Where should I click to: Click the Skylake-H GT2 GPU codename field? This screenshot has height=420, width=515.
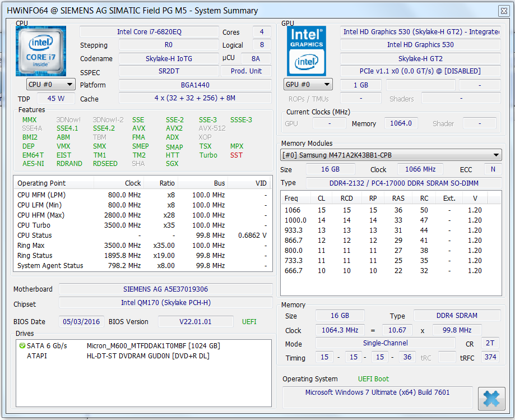tap(420, 58)
